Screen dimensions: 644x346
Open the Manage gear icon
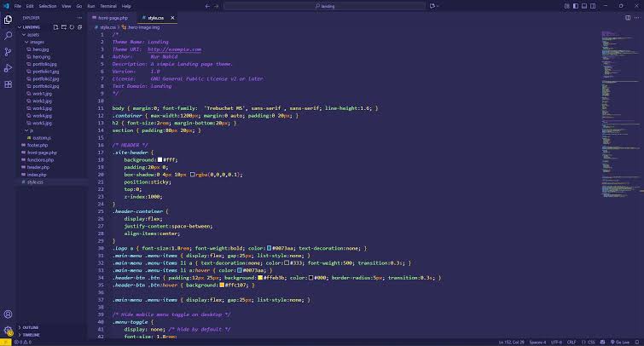[x=8, y=331]
